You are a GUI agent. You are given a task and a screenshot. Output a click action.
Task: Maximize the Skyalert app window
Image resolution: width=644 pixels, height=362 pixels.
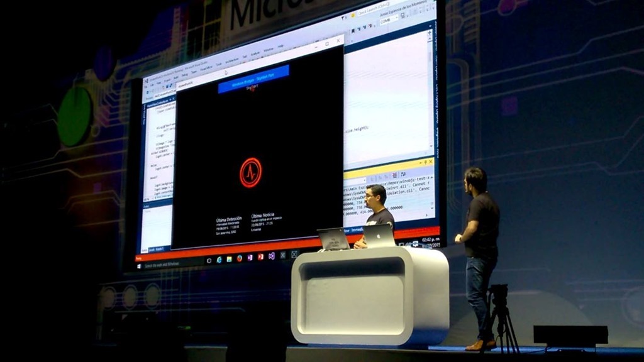[327, 43]
